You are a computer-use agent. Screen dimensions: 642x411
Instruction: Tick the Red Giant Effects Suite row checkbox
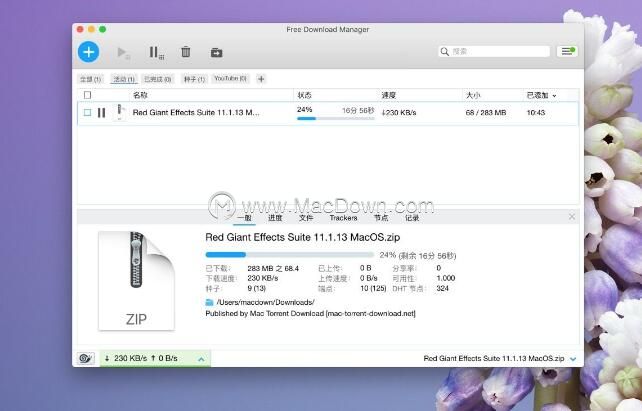pyautogui.click(x=87, y=112)
